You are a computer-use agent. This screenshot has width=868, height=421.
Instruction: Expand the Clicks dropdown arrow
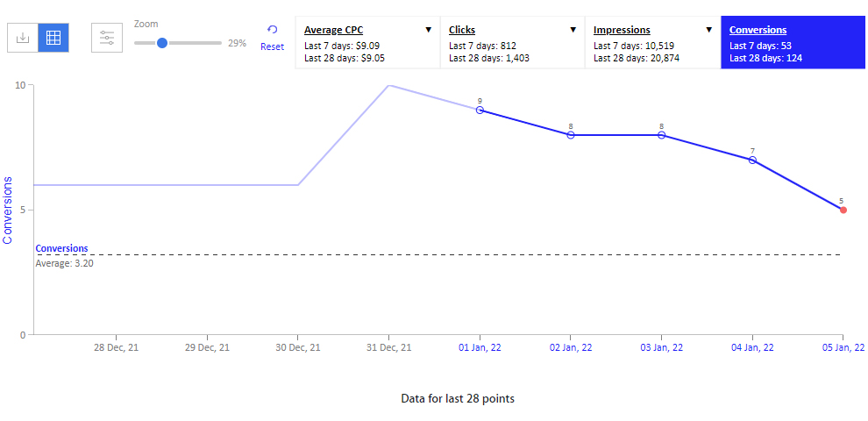click(x=573, y=30)
